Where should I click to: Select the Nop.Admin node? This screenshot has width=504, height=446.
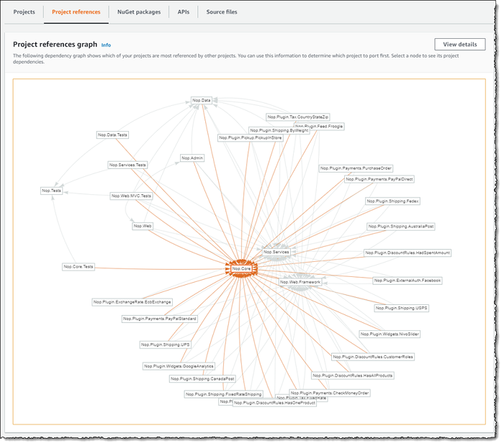[192, 158]
